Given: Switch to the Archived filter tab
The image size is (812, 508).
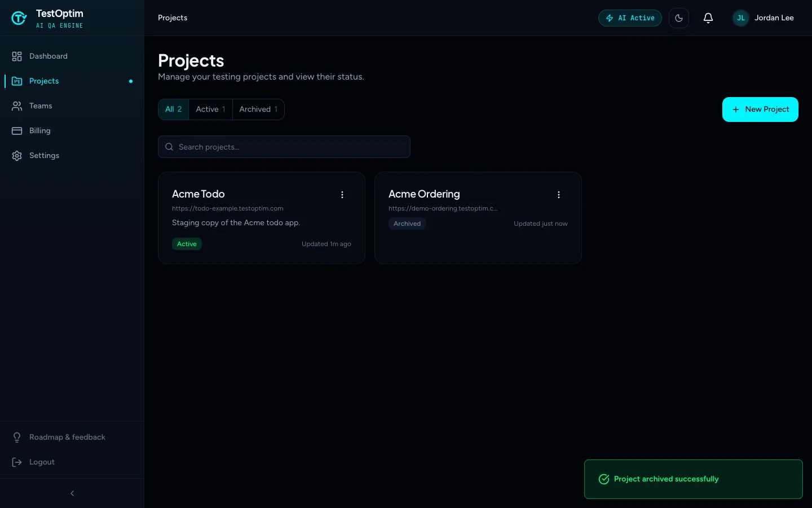Looking at the screenshot, I should (x=258, y=110).
